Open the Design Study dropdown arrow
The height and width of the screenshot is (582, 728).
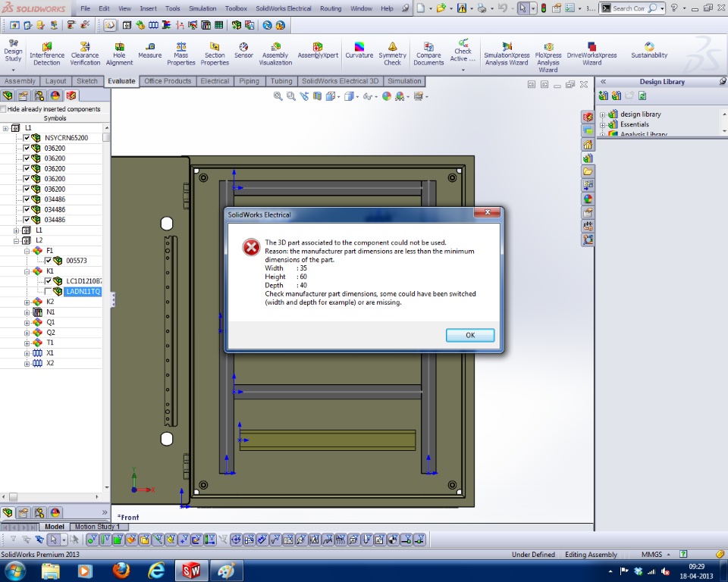click(x=13, y=70)
